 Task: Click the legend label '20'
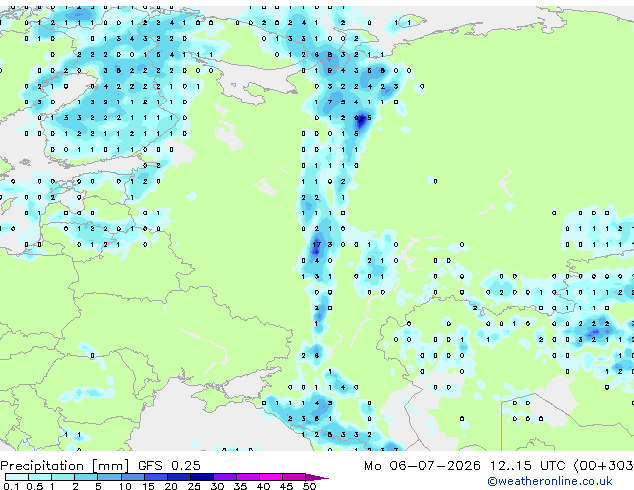tap(171, 486)
